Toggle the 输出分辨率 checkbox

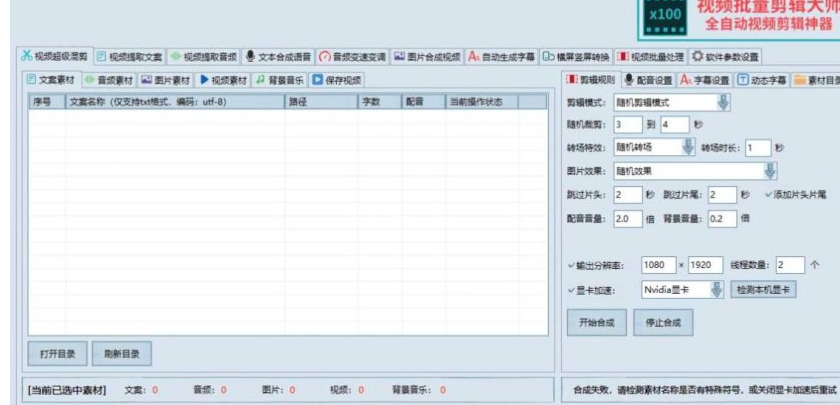pos(595,266)
